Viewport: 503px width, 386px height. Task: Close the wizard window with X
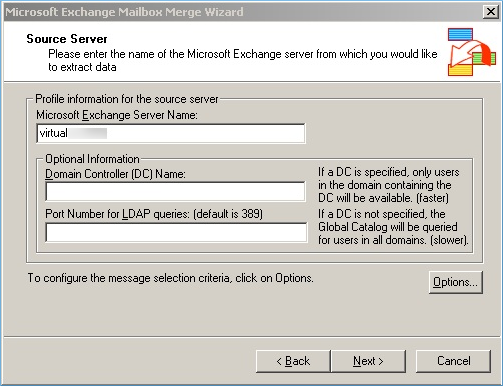coord(491,12)
